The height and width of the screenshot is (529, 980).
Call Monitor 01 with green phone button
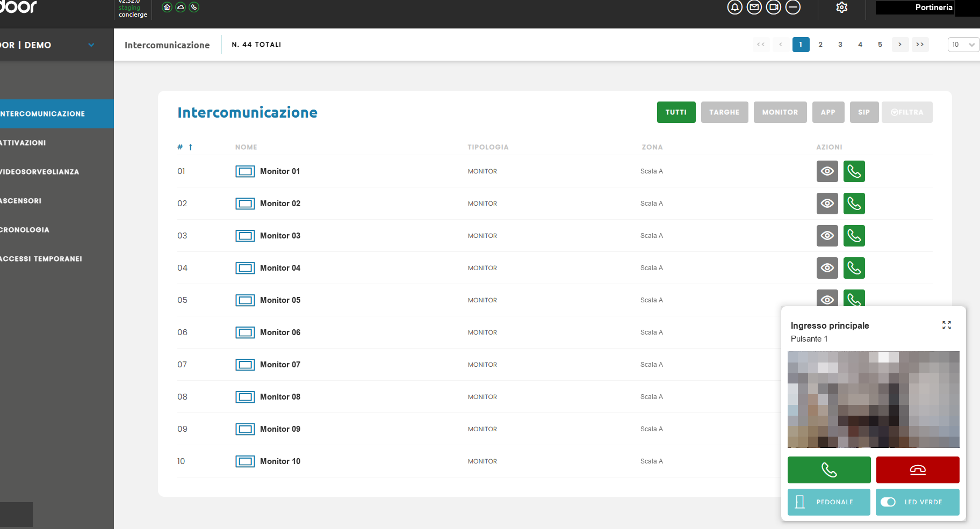tap(854, 171)
